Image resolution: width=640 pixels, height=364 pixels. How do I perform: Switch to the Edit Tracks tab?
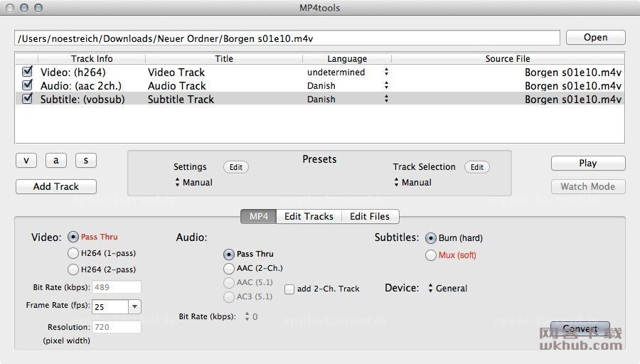(309, 216)
